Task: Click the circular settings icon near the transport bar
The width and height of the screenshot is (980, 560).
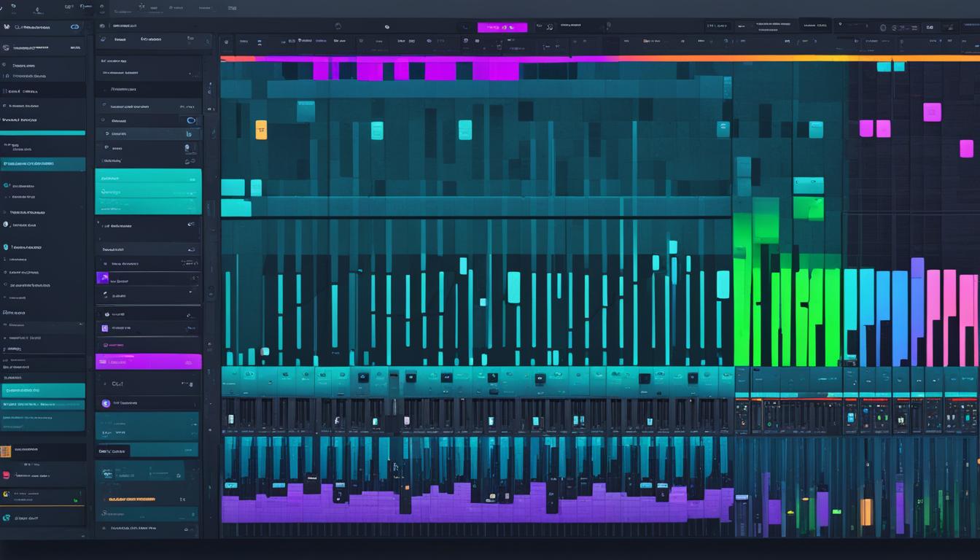Action: (x=548, y=26)
